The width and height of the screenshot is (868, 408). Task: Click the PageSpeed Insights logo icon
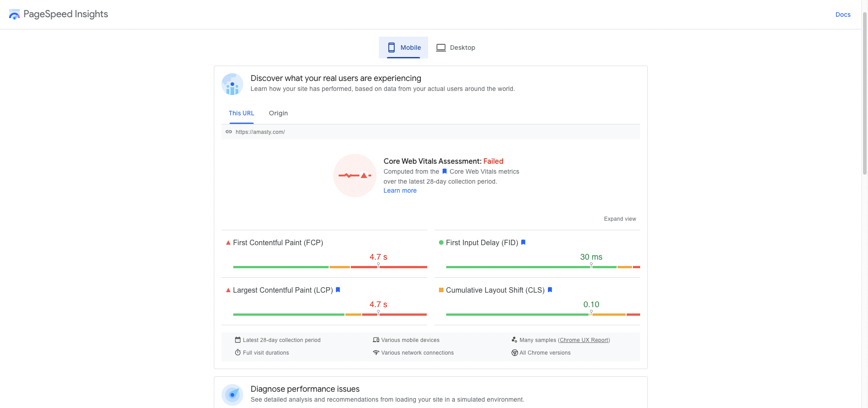[x=14, y=14]
